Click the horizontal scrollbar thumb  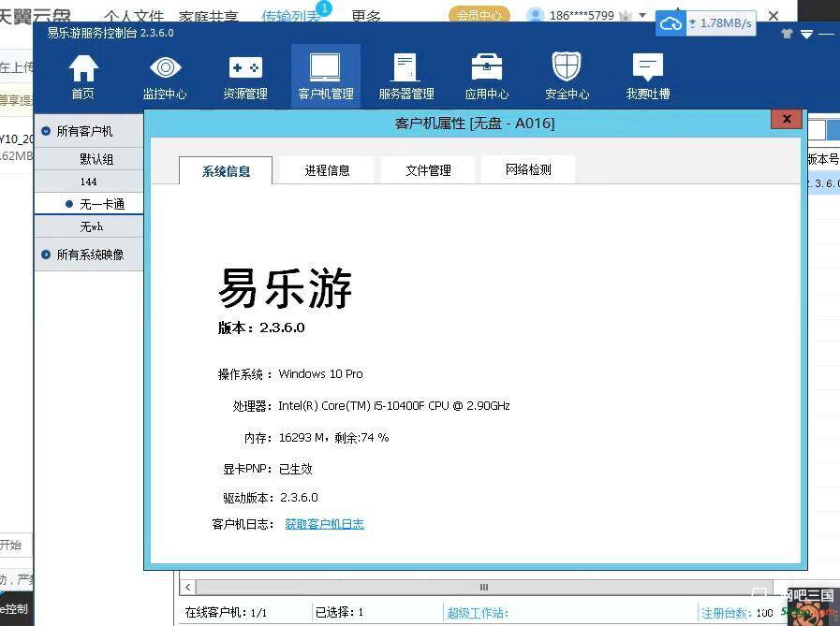[x=484, y=587]
